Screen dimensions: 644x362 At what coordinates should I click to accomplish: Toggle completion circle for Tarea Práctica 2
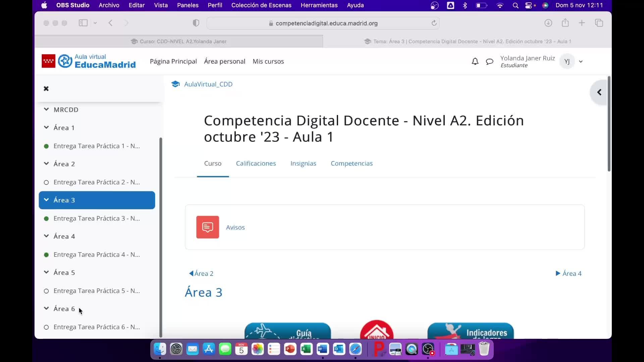pos(46,182)
